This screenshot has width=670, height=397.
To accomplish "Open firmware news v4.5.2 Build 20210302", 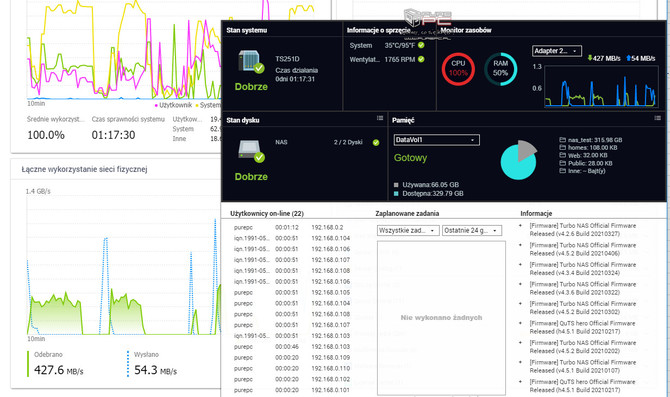I will tap(583, 308).
